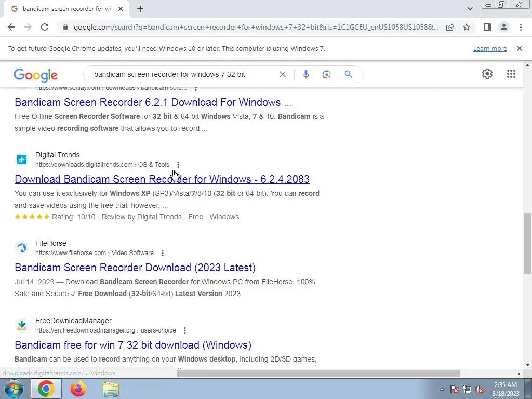The image size is (532, 399).
Task: Dismiss the Windows 7 update notice
Action: click(519, 48)
